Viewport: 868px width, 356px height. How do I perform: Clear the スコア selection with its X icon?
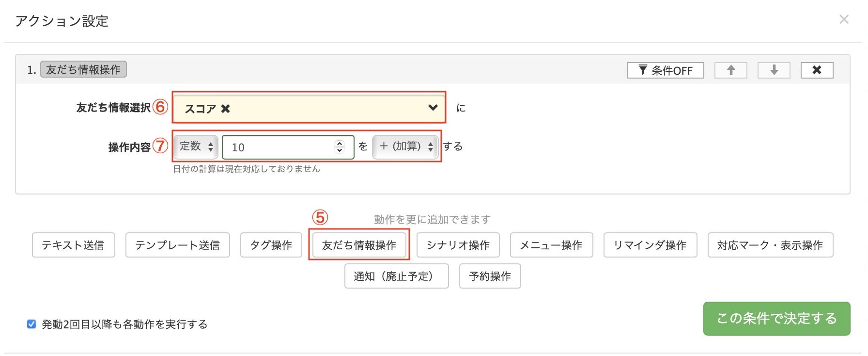225,109
